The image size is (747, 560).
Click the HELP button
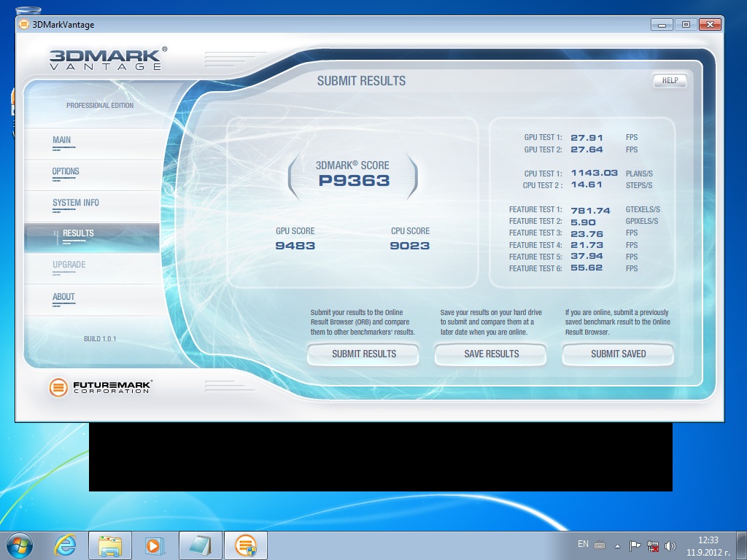(670, 80)
